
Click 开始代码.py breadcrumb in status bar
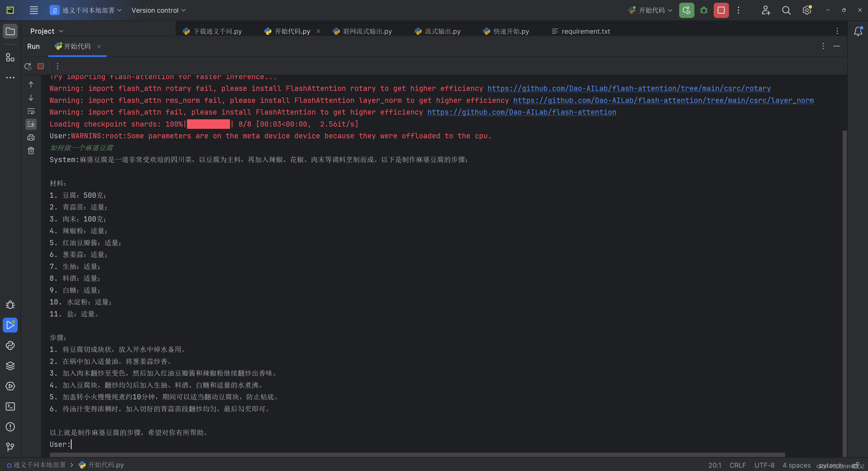[x=101, y=465]
